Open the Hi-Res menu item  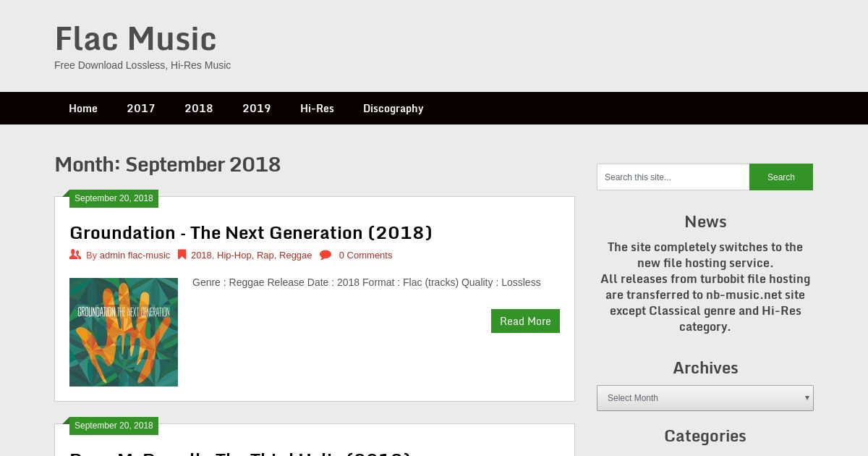[317, 109]
